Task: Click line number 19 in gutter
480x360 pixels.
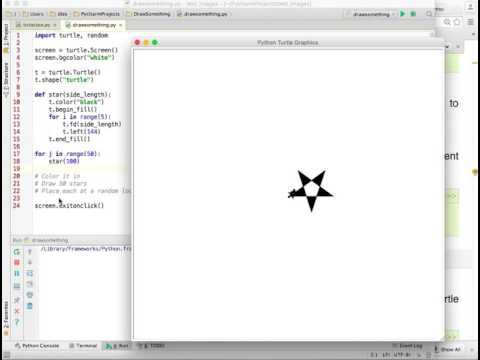Action: pos(17,169)
